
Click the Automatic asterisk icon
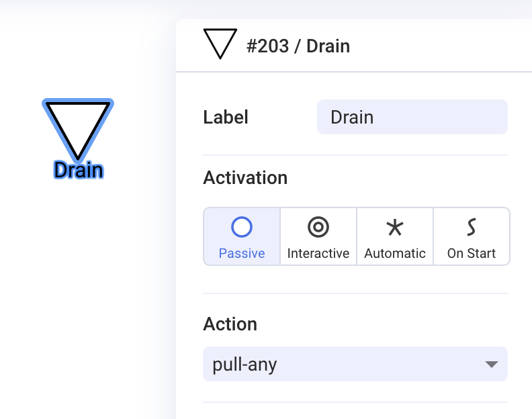click(x=395, y=227)
